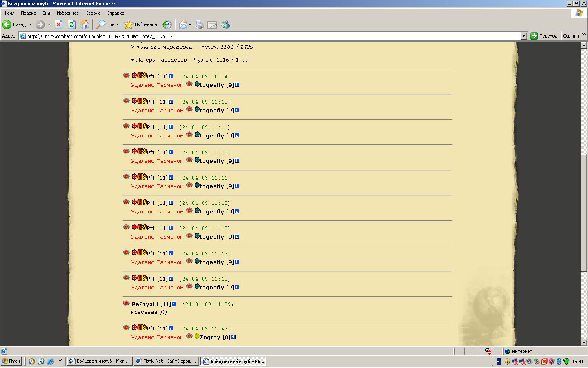Screen dimensions: 588x368
Task: Expand the Ссылки links chevron
Action: tap(584, 35)
